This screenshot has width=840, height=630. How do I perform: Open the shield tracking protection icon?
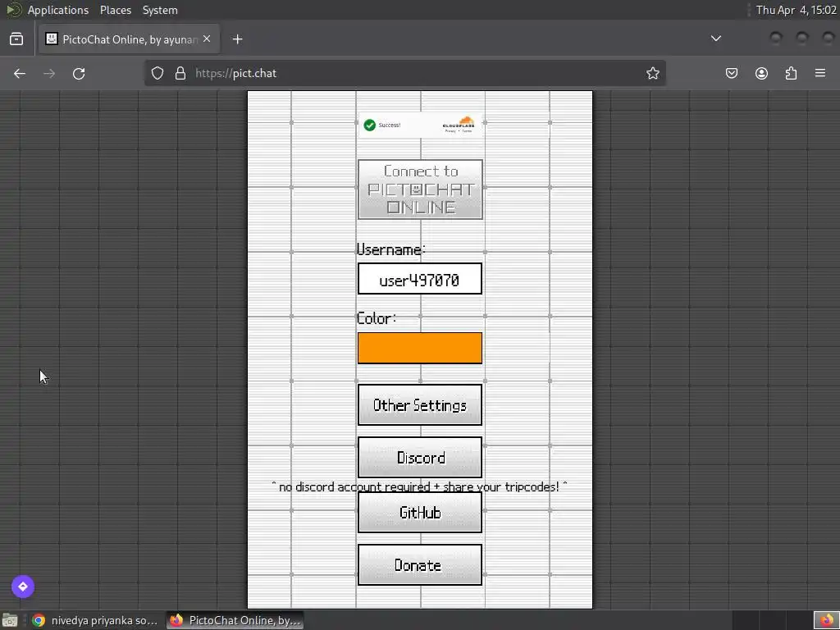[157, 73]
